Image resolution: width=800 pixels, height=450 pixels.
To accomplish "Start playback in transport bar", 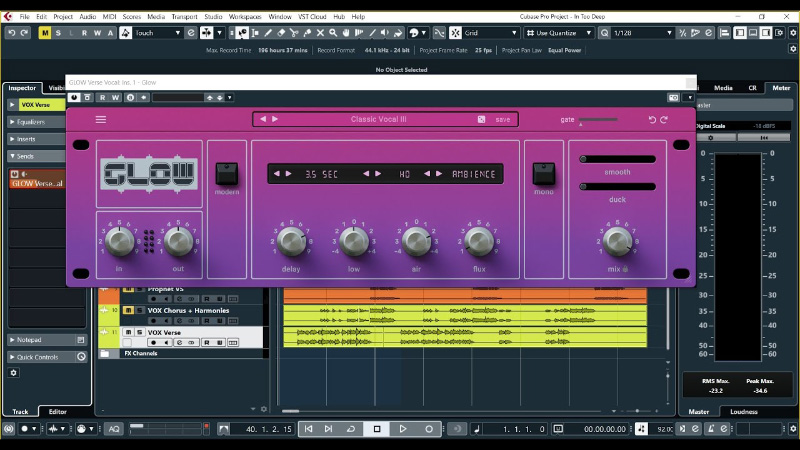I will (x=403, y=429).
